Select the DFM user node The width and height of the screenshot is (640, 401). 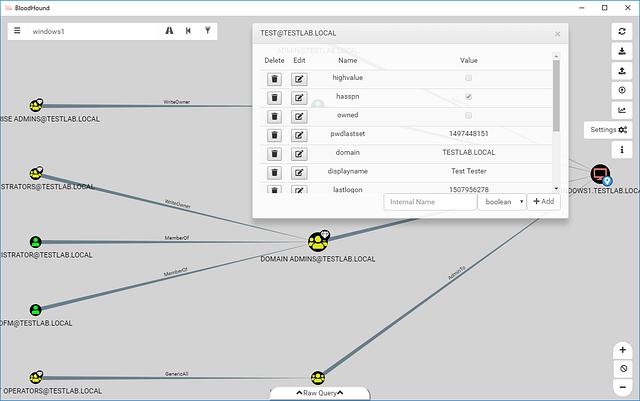tap(36, 310)
